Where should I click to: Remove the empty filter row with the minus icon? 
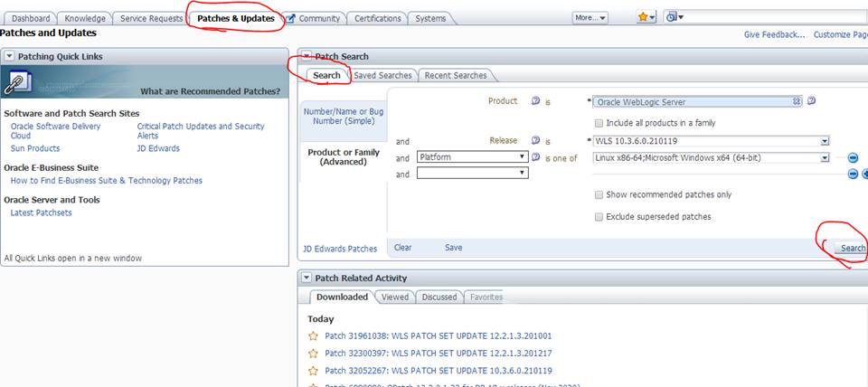tap(853, 174)
